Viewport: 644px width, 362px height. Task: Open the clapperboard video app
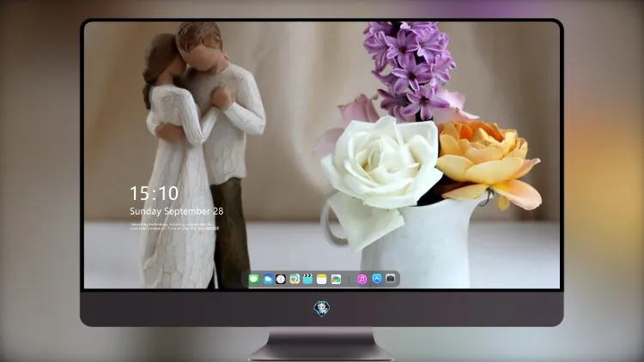[307, 279]
